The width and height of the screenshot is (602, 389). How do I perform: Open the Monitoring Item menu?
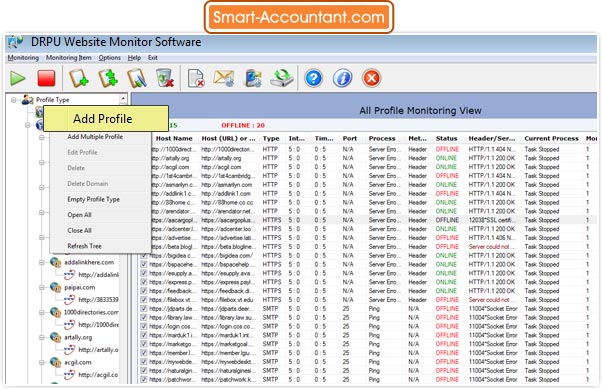tap(69, 58)
